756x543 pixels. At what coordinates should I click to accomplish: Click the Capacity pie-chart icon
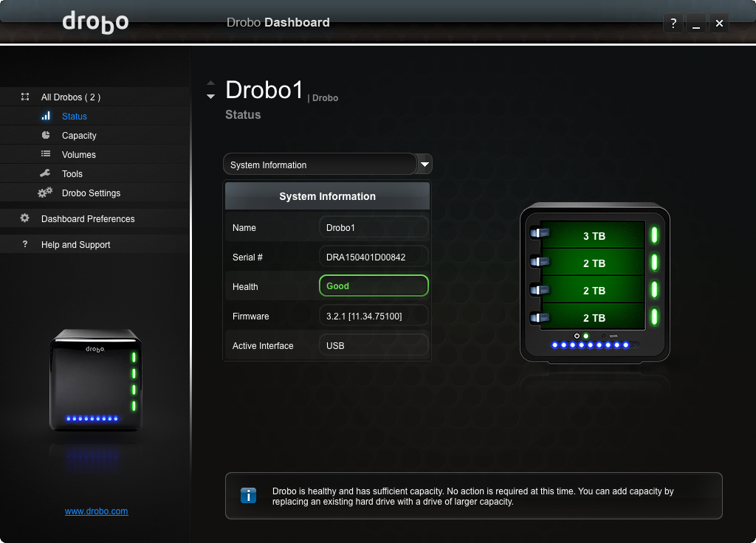(x=46, y=135)
